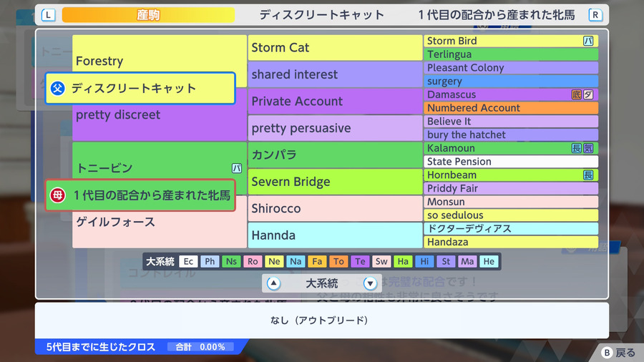
Task: Click the B button back icon
Action: point(607,353)
